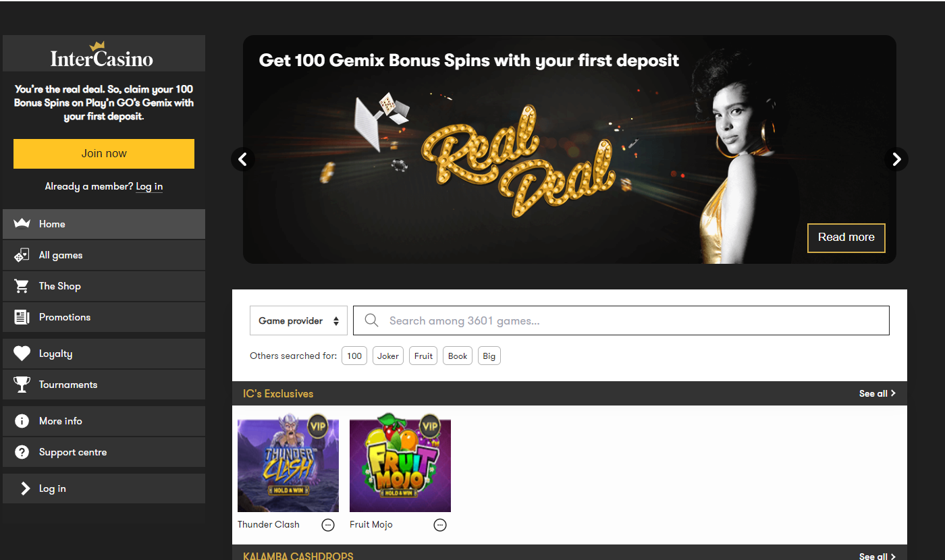Image resolution: width=945 pixels, height=560 pixels.
Task: Open the Game provider dropdown
Action: tap(298, 320)
